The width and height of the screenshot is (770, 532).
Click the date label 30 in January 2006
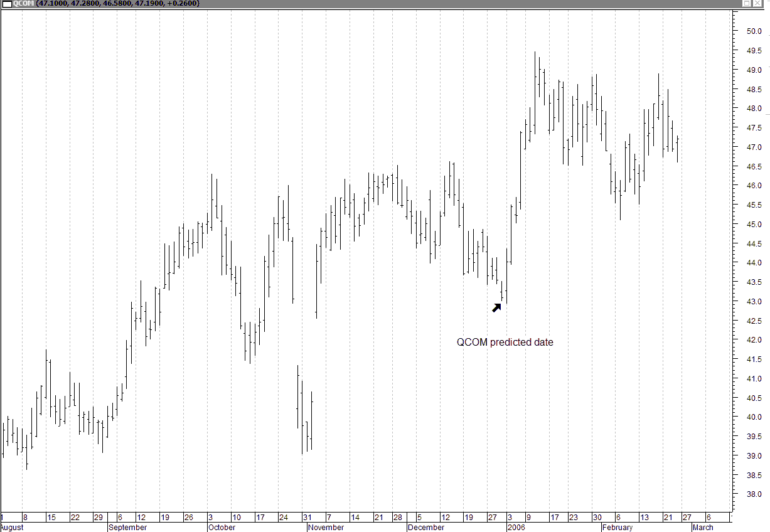(x=597, y=518)
